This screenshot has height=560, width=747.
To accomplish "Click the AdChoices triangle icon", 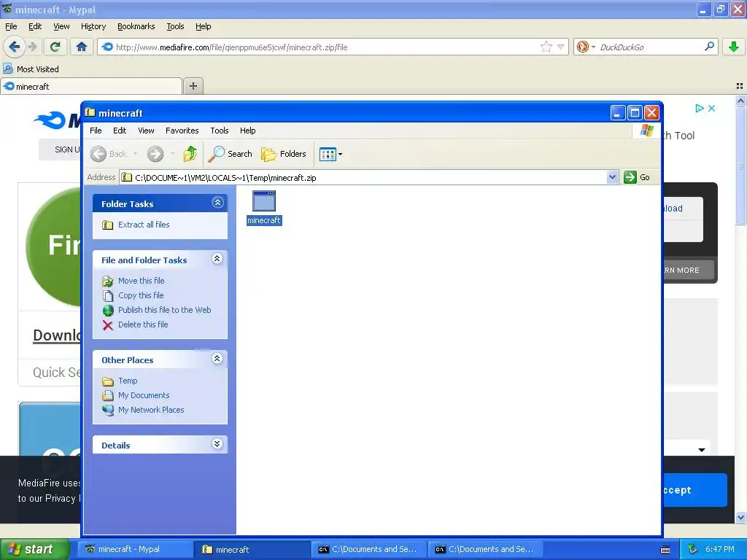I will [x=699, y=108].
